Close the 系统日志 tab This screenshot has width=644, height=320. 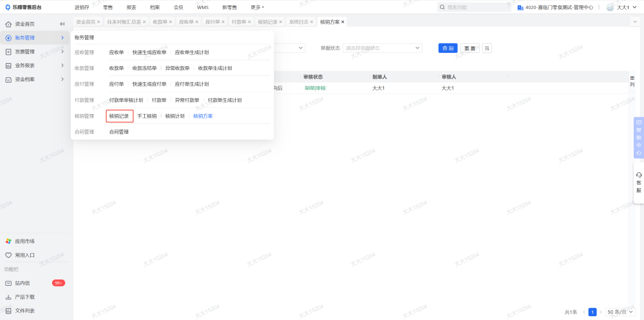(x=312, y=22)
